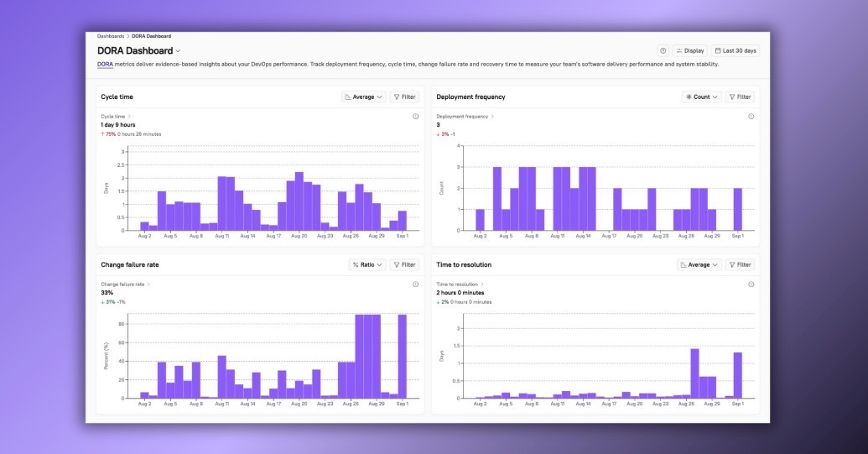Click the info icon in Deployment frequency panel
The height and width of the screenshot is (454, 868).
tap(751, 117)
